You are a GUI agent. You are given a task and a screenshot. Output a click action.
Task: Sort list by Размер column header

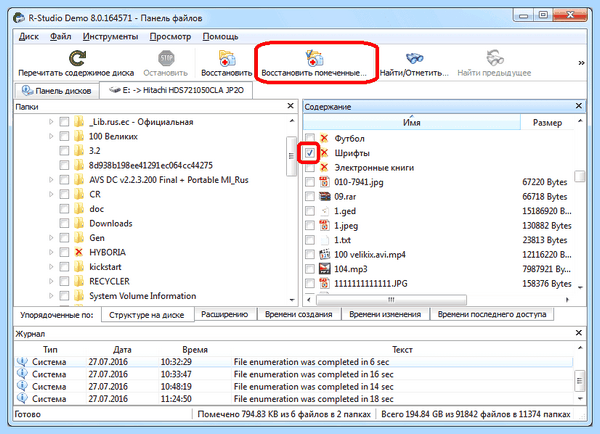(x=547, y=122)
